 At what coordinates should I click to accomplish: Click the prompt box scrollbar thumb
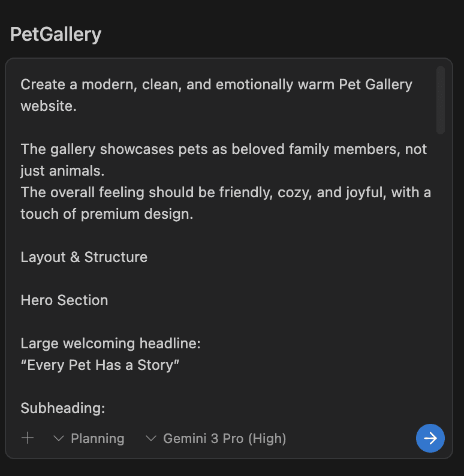441,100
